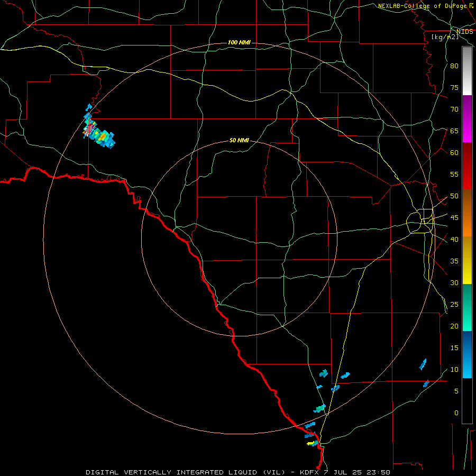This screenshot has width=476, height=476.
Task: Click the 65 value on the VIL scale
Action: [x=454, y=131]
